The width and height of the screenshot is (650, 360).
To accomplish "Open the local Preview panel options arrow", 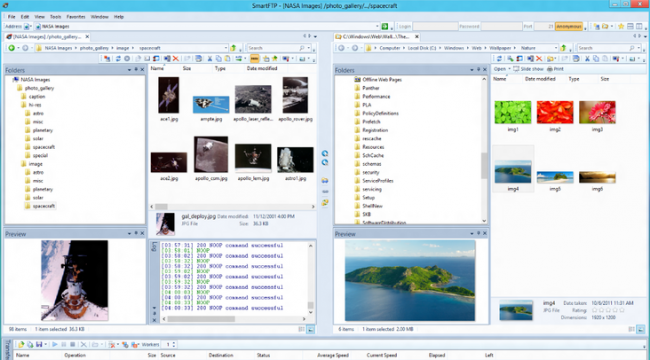I will [472, 234].
